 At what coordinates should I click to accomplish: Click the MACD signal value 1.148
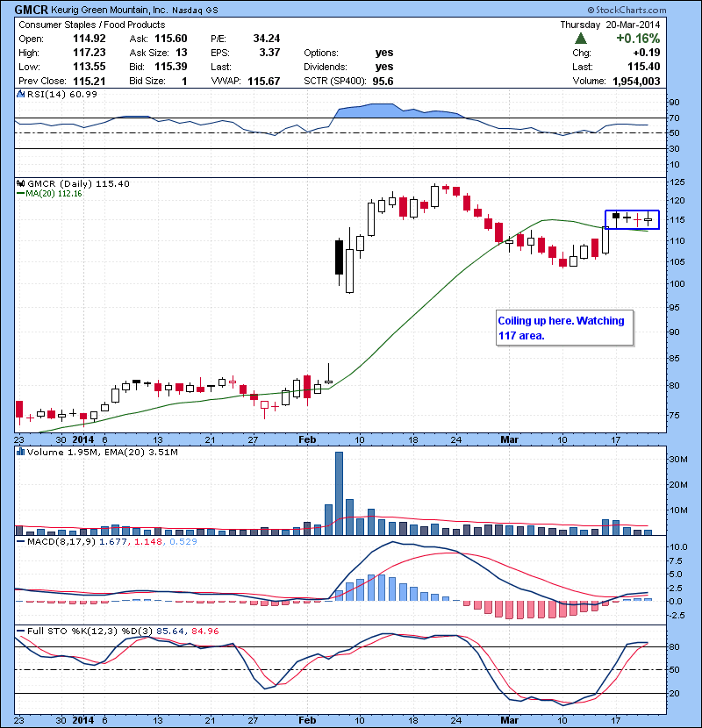click(148, 541)
